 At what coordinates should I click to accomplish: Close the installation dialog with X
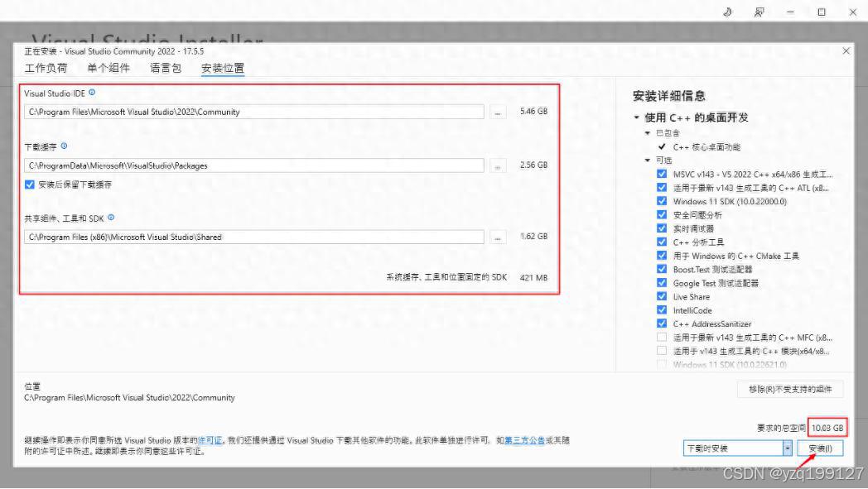pos(846,51)
